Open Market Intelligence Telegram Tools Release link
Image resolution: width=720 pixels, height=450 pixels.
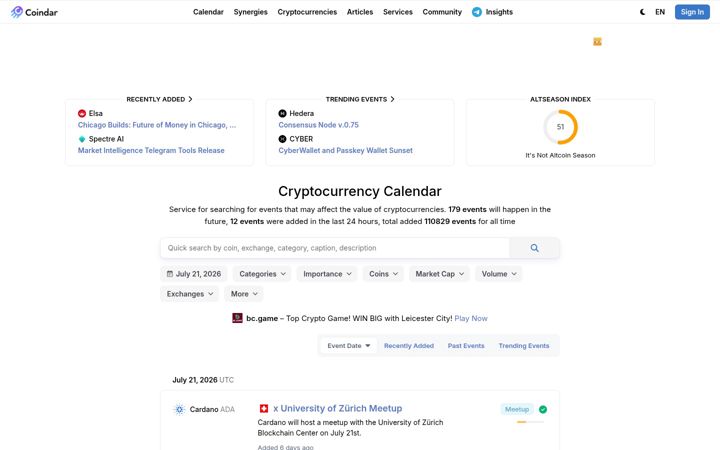click(151, 150)
